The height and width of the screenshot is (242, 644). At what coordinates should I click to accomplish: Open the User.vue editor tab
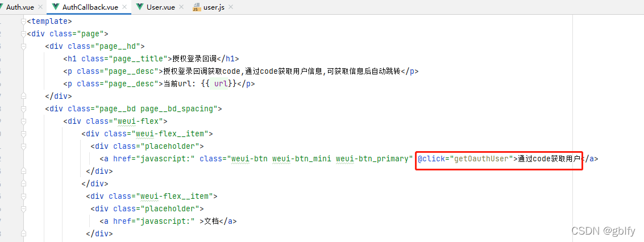pyautogui.click(x=161, y=7)
